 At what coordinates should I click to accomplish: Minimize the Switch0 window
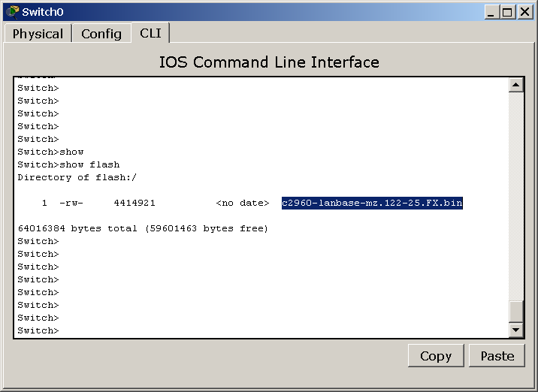point(491,12)
